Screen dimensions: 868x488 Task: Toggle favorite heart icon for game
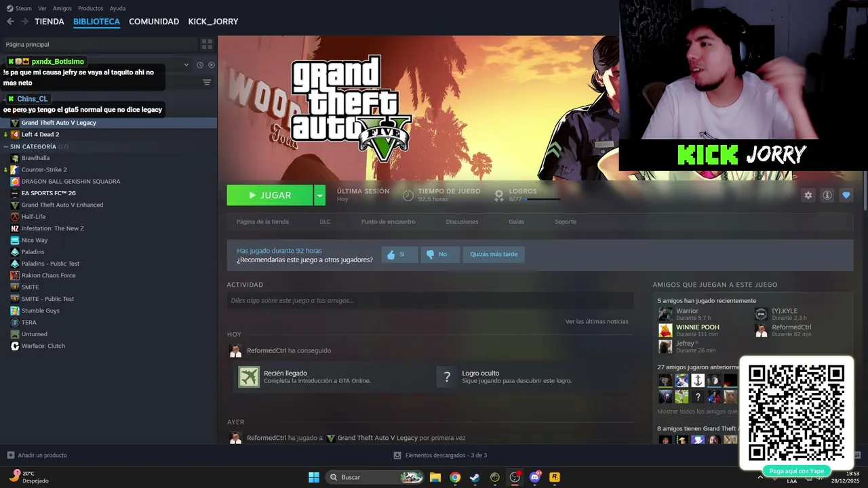pos(846,195)
